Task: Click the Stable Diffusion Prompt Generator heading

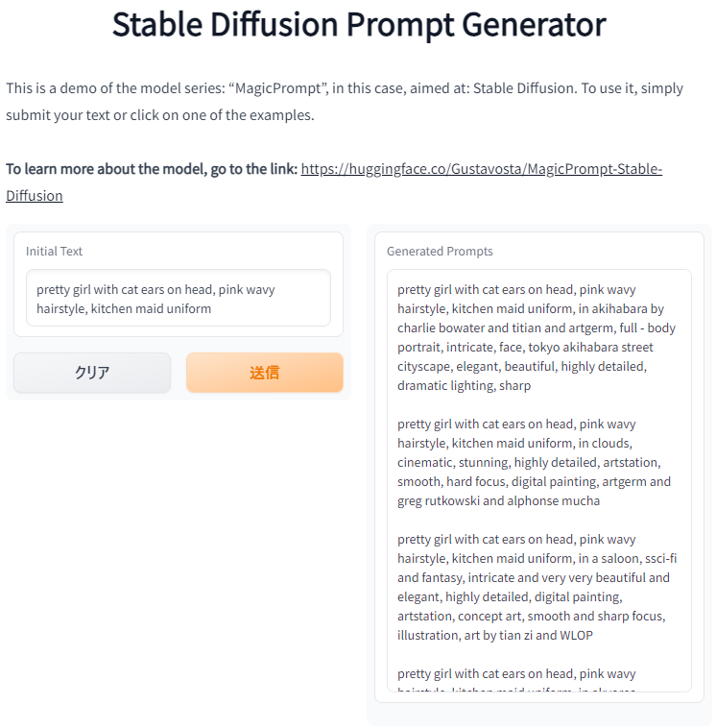Action: (359, 24)
